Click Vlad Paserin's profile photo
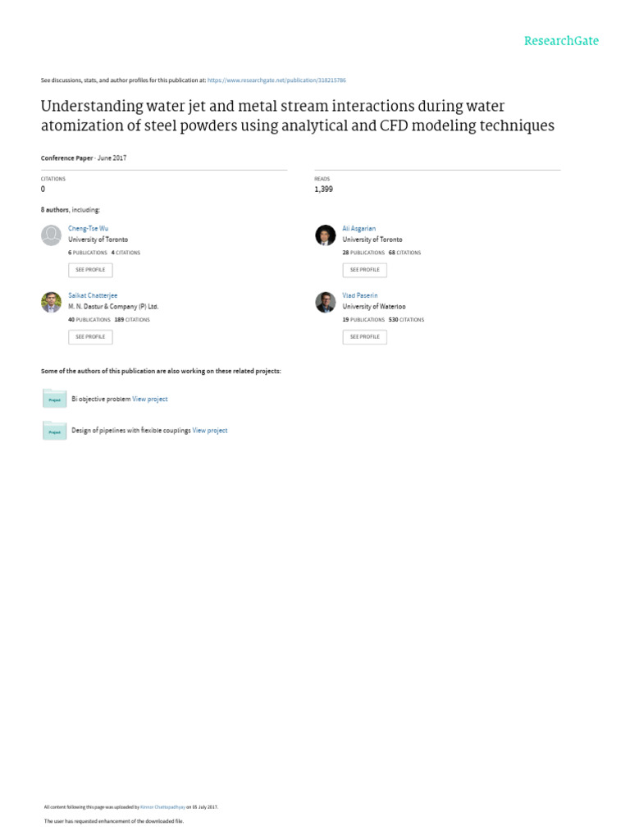 (x=326, y=302)
